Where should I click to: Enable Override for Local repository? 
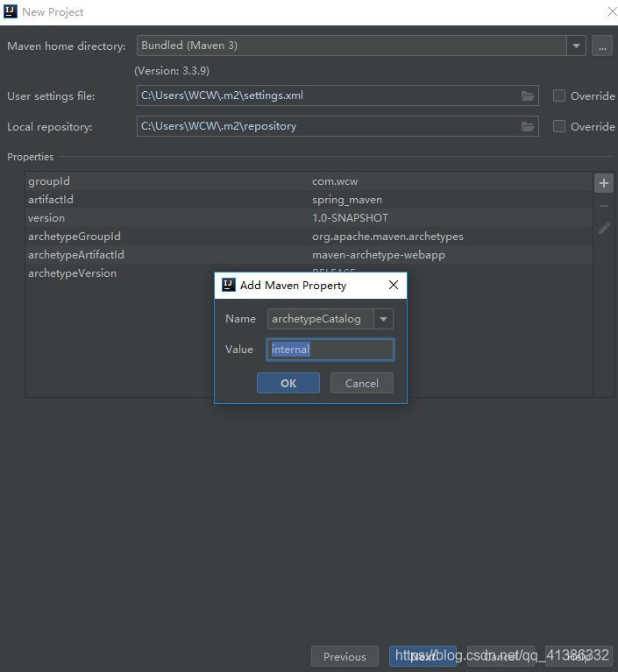point(558,126)
